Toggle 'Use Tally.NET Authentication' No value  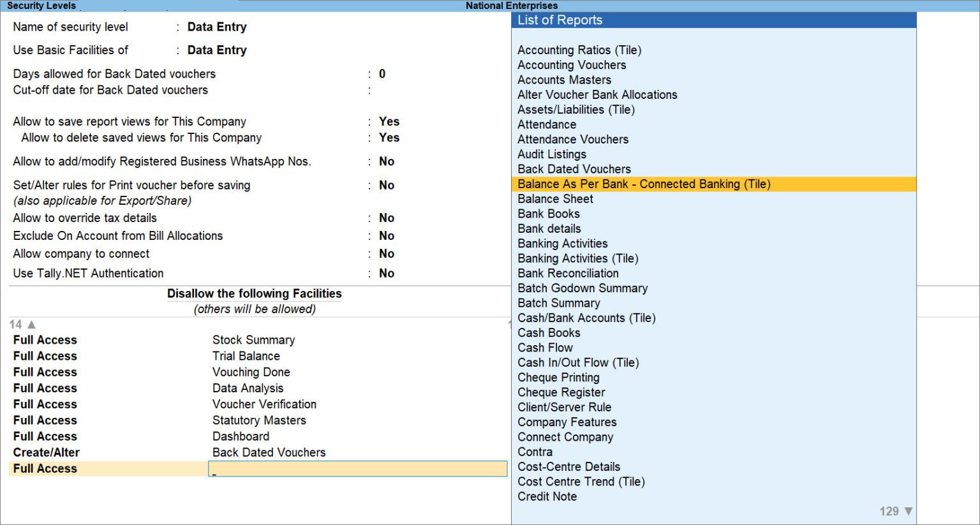pos(386,273)
